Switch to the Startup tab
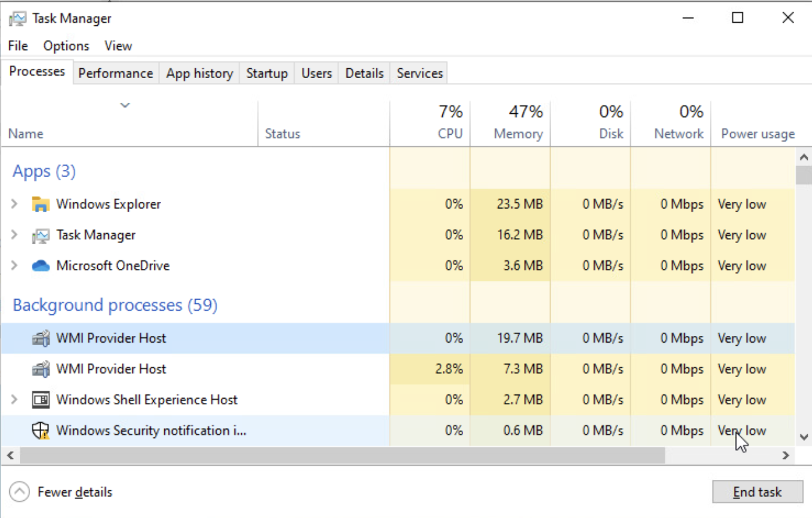This screenshot has height=518, width=812. tap(267, 73)
